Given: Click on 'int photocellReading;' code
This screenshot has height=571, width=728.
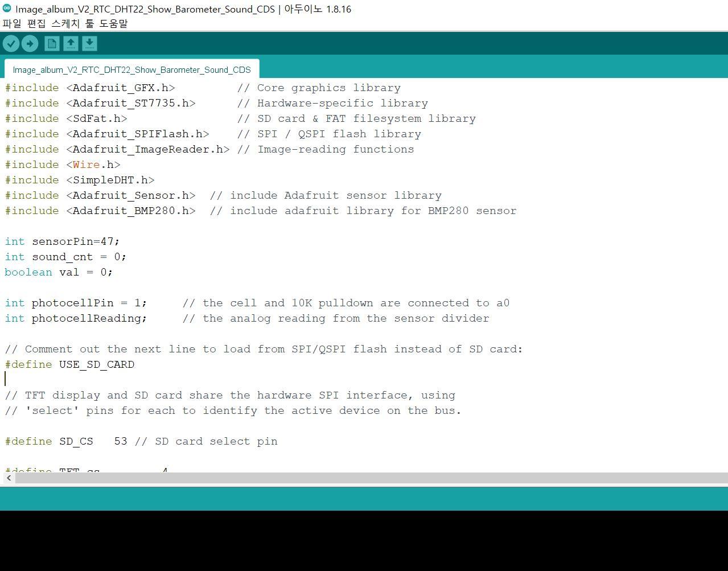Looking at the screenshot, I should click(x=76, y=318).
